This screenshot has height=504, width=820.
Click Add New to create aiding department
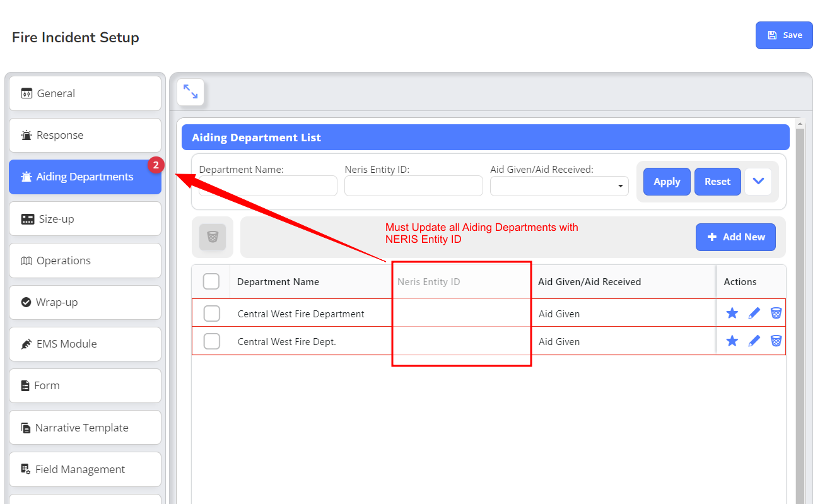click(x=735, y=237)
